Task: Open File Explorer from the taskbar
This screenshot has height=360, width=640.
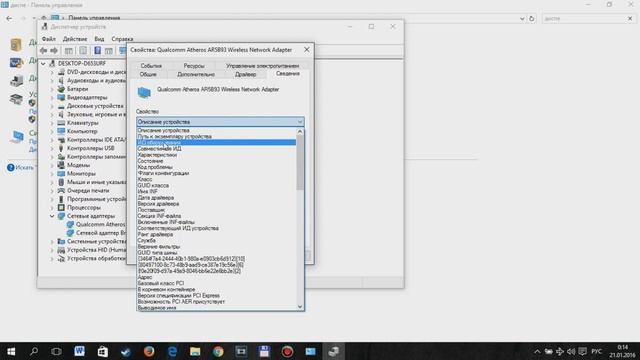Action: click(x=195, y=351)
